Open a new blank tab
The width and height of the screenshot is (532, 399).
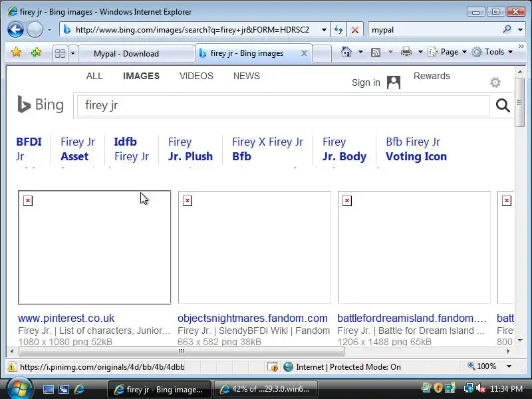[x=321, y=54]
